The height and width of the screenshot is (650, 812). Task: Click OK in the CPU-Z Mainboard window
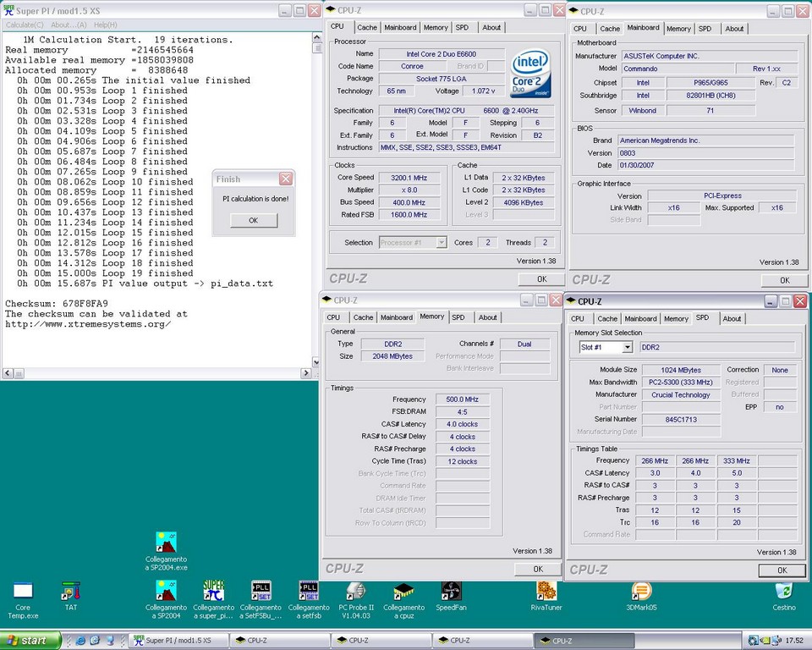tap(785, 280)
